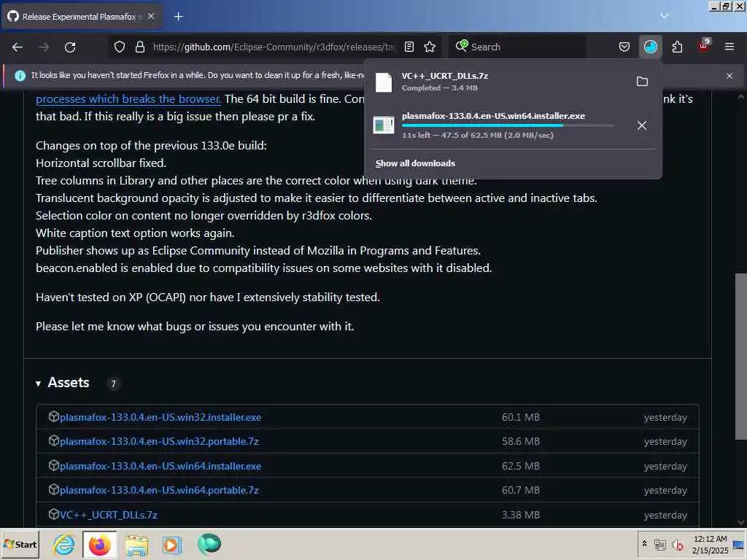The height and width of the screenshot is (560, 747).
Task: Download plasmafox win64 portable.7z asset
Action: pos(159,490)
